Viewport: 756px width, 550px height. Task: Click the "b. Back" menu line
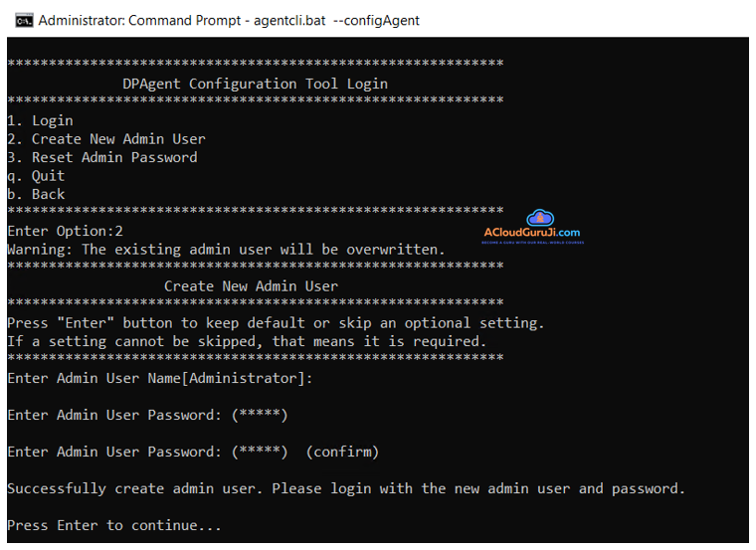36,194
